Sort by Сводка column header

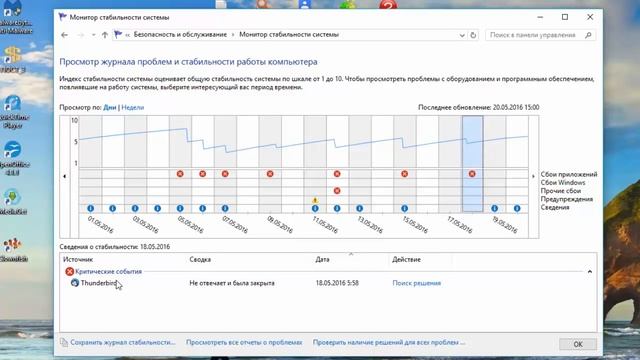200,260
